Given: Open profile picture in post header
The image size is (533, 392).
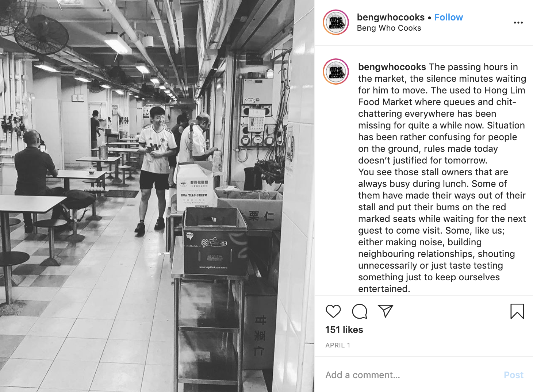Looking at the screenshot, I should (336, 22).
